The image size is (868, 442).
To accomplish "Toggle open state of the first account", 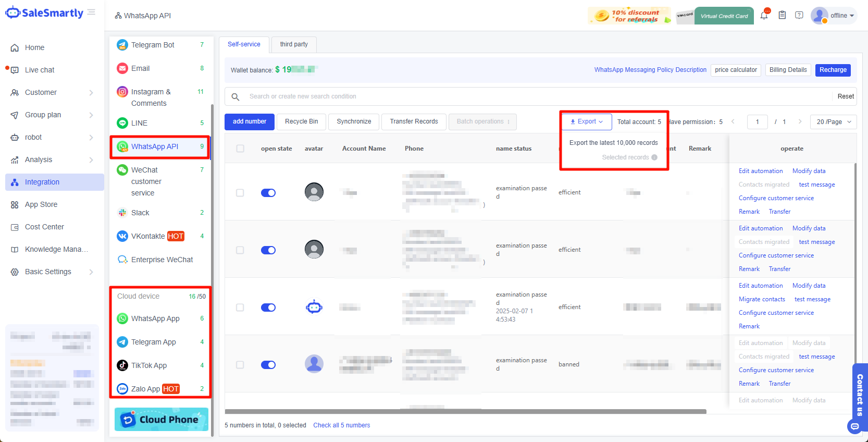I will coord(268,193).
